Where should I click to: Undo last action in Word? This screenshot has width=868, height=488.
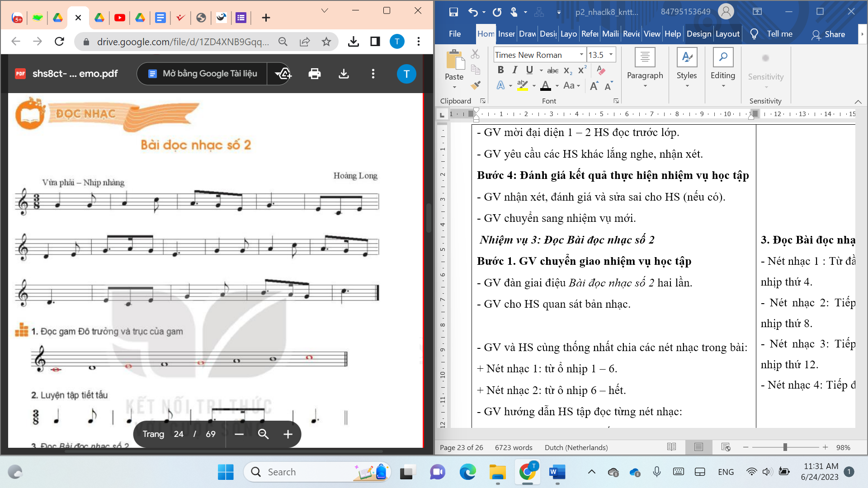(x=473, y=12)
